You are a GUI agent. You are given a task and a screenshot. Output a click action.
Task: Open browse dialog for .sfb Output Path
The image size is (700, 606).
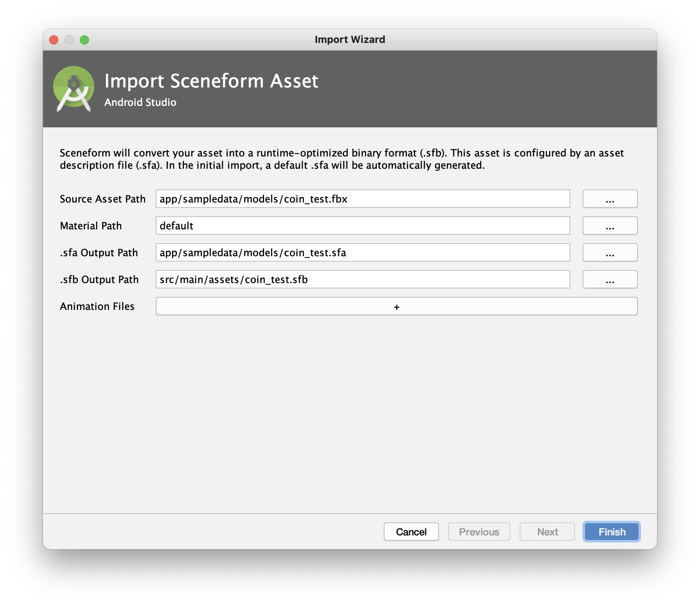[610, 279]
